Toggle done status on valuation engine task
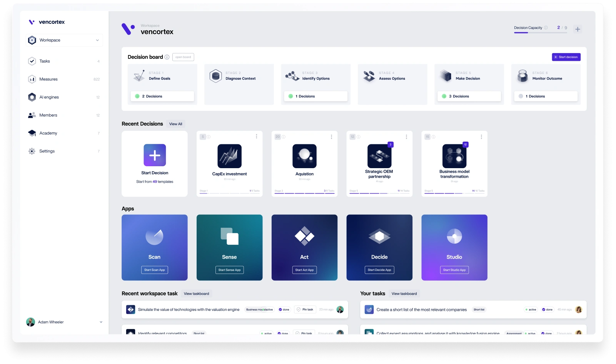The width and height of the screenshot is (616, 364). [284, 309]
